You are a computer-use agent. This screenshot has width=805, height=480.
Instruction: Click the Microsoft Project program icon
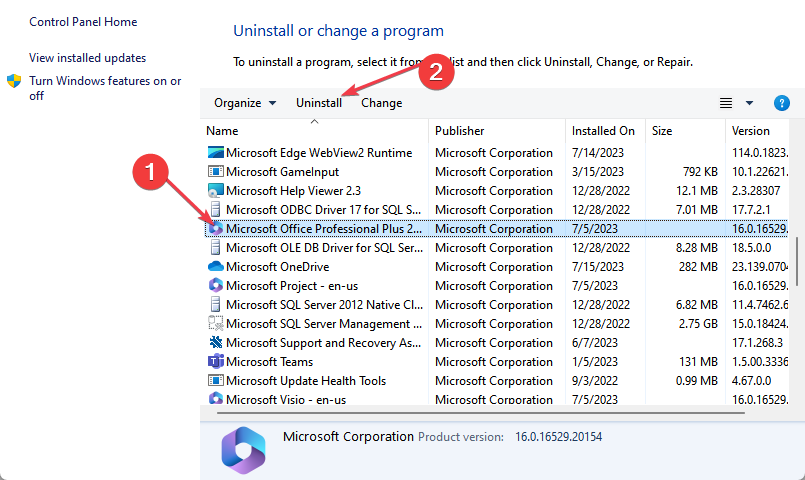(215, 286)
